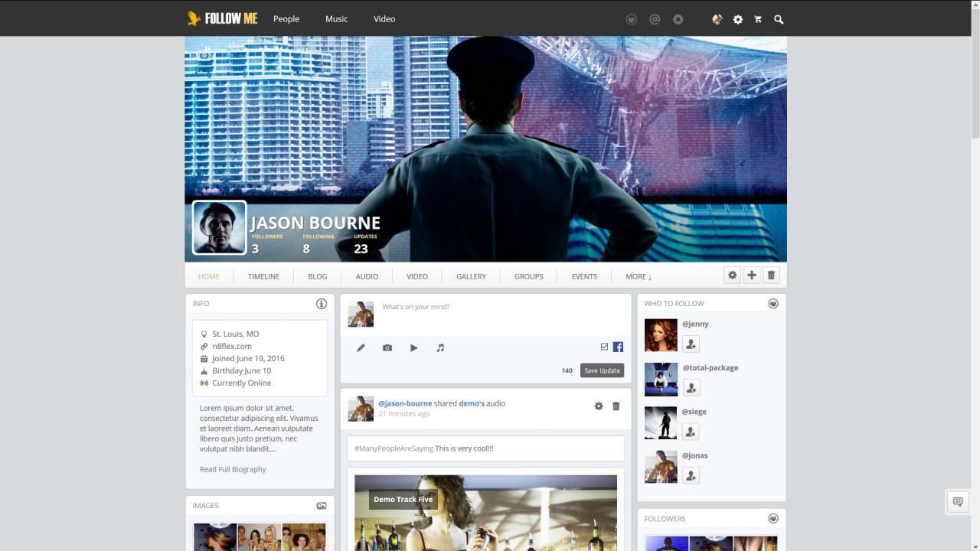Open the Music menu
Screen dimensions: 980x551
[336, 19]
